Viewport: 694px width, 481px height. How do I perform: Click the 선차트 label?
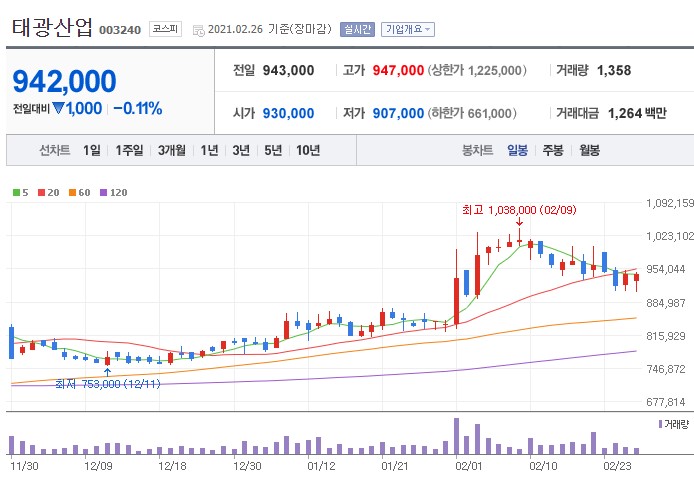(55, 150)
